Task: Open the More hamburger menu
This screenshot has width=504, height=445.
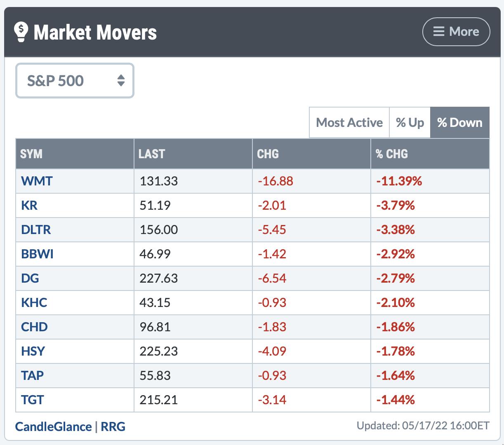Action: point(456,32)
